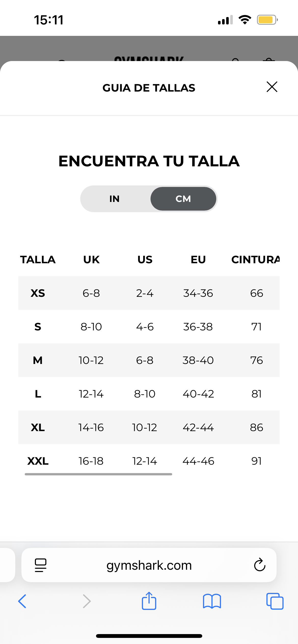Screen dimensions: 298x644
Task: Tap the gymshark.com address field
Action: click(x=149, y=565)
